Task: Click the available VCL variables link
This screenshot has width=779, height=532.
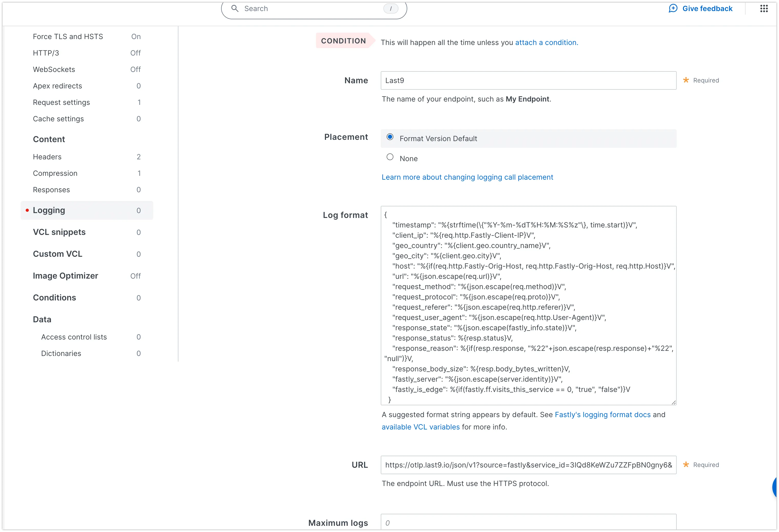Action: [x=420, y=427]
